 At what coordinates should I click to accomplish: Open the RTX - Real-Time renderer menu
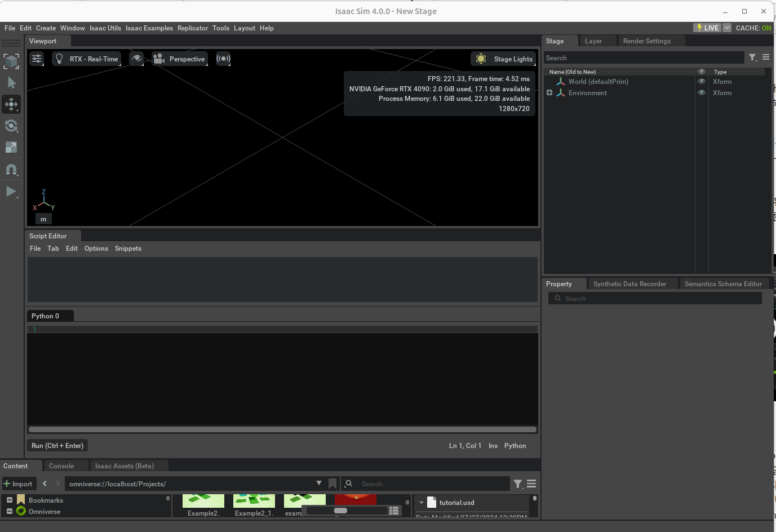[x=86, y=59]
